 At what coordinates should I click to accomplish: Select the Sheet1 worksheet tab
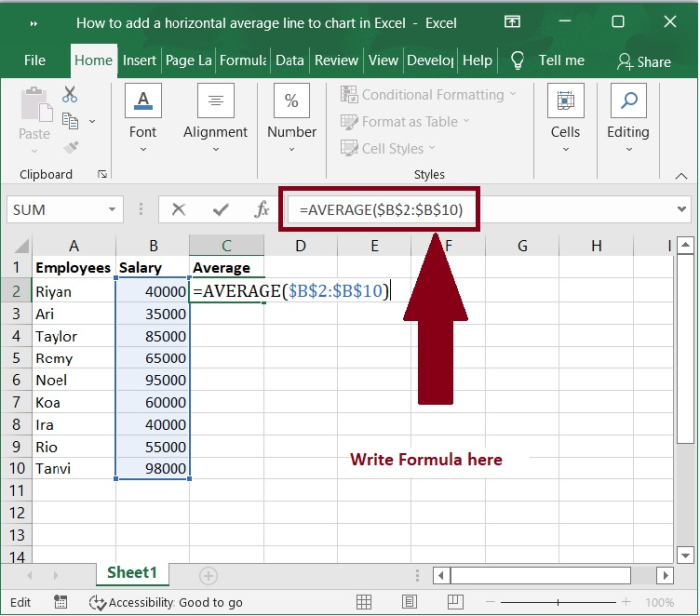132,573
